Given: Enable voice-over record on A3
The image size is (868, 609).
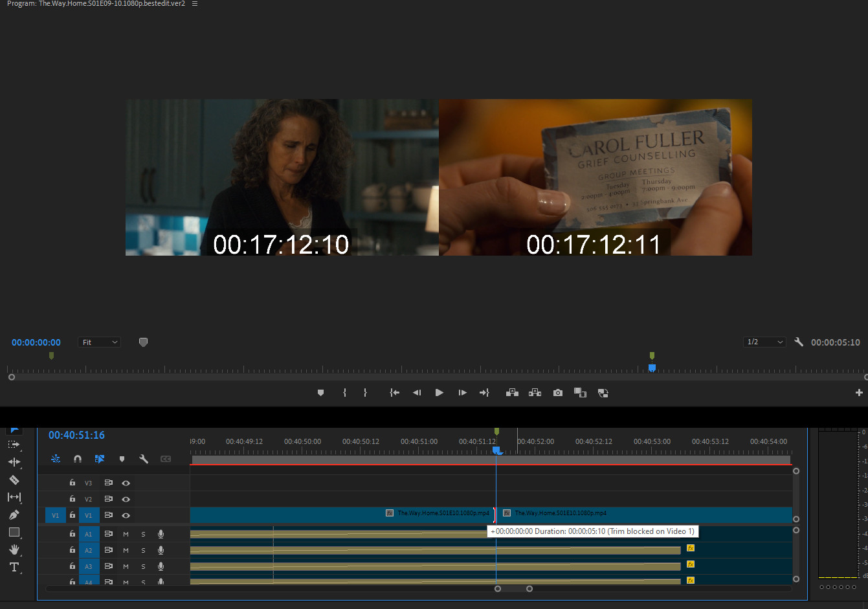Looking at the screenshot, I should 161,566.
